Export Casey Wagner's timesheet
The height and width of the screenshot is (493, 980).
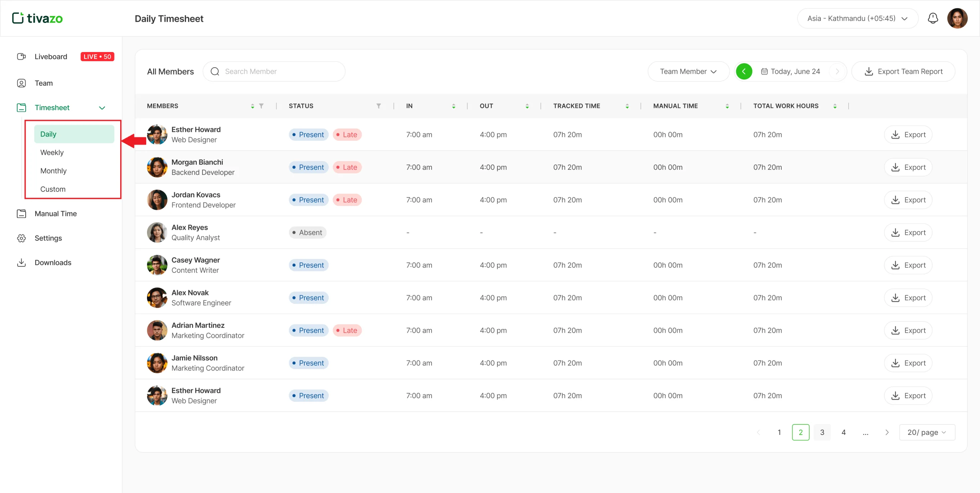[x=908, y=265]
